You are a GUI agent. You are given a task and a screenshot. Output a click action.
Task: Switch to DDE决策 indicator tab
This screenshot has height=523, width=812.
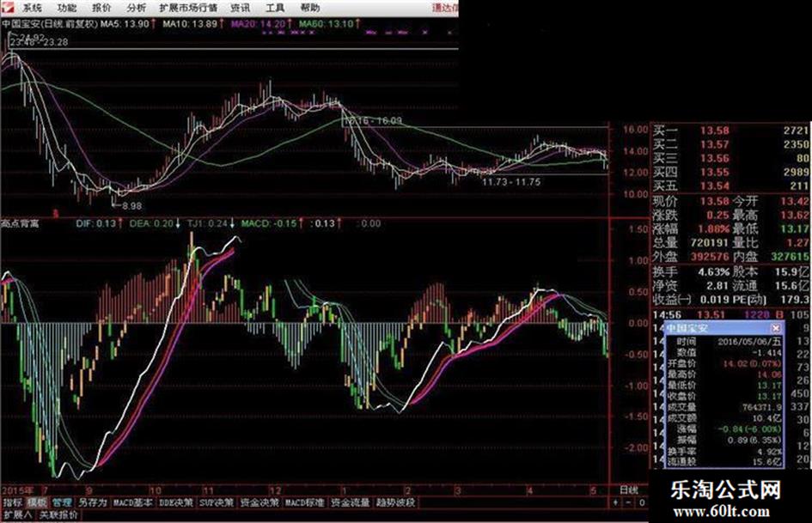point(175,502)
